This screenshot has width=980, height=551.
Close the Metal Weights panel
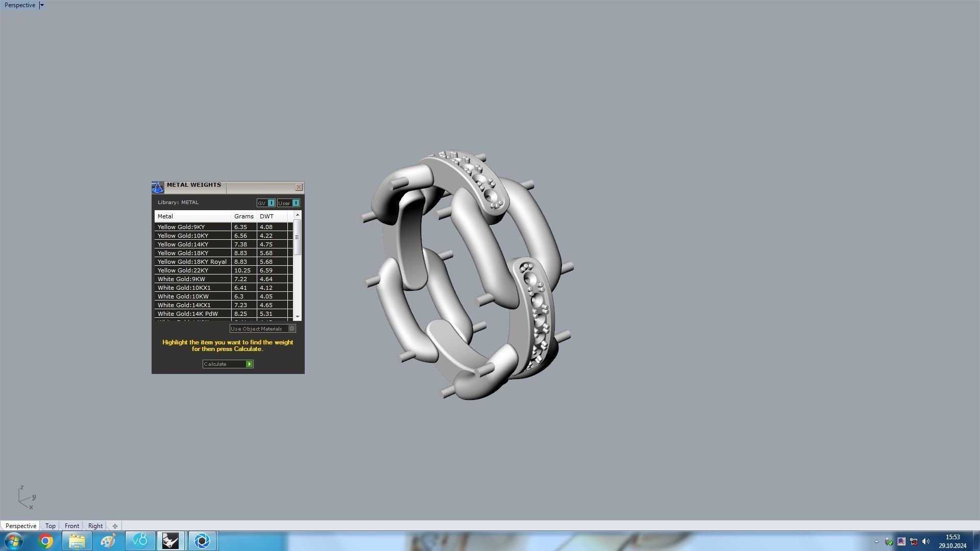[x=299, y=187]
